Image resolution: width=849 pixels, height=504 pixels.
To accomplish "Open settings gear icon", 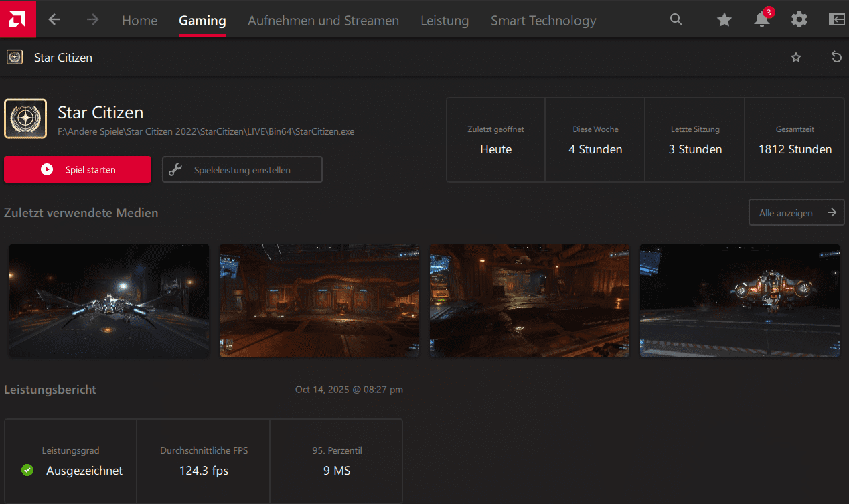I will (799, 20).
